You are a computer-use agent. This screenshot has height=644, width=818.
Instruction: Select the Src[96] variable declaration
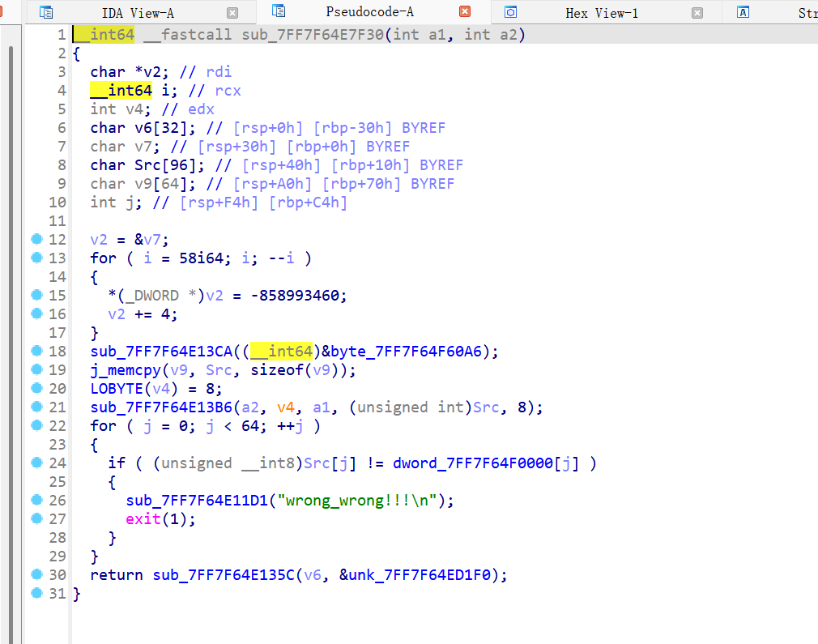[147, 165]
